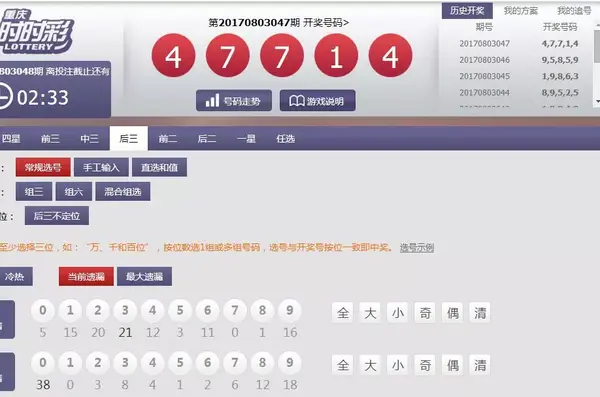Screen dimensions: 600x397
Task: Pick number 9 in the first row
Action: point(290,310)
